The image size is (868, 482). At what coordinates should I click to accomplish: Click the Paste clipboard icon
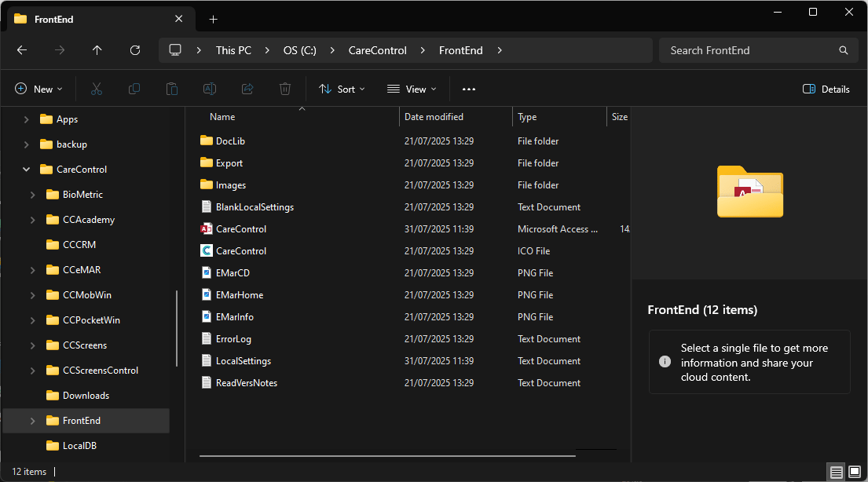click(172, 89)
